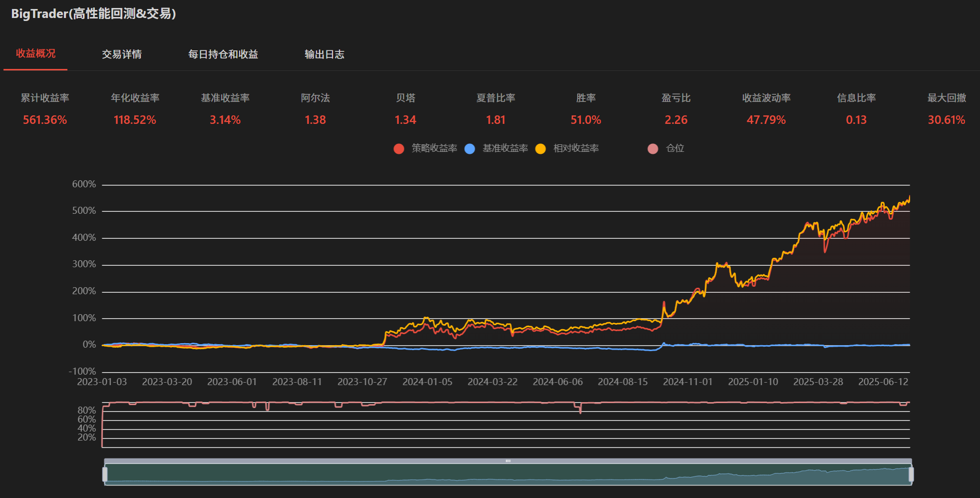Toggle the yellow 相对收益率 legend series
Screen dimensions: 980x498
click(540, 149)
